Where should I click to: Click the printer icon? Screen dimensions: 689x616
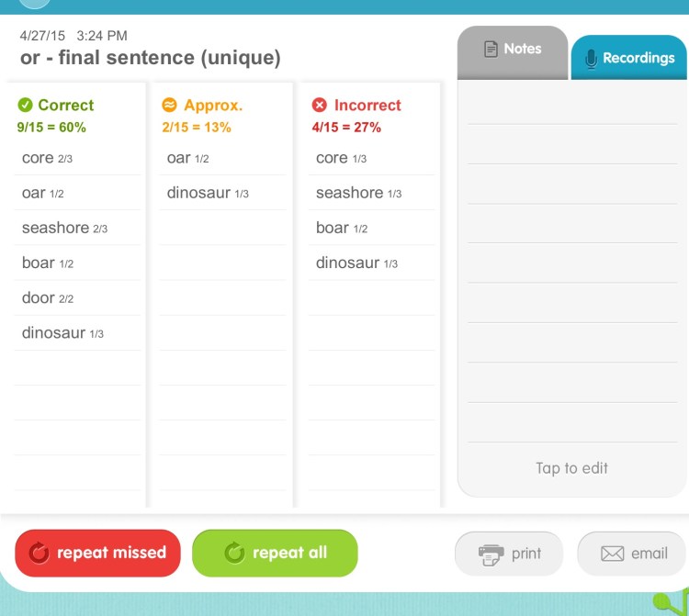(x=491, y=554)
